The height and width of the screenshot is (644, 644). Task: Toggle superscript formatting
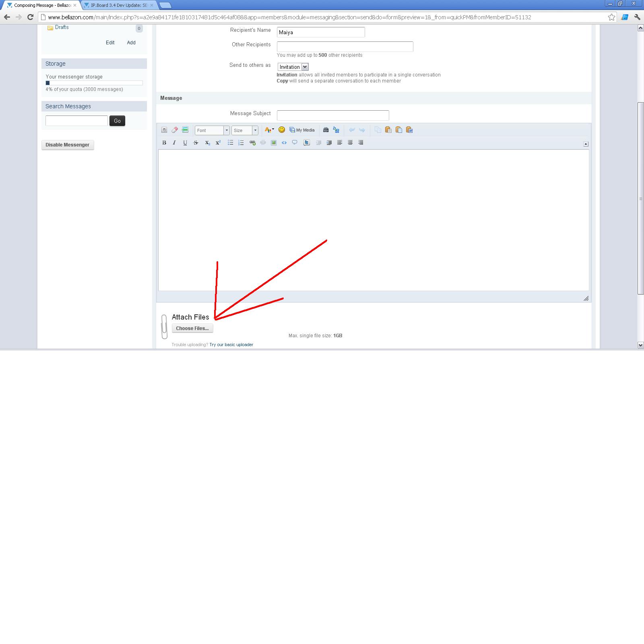[218, 142]
